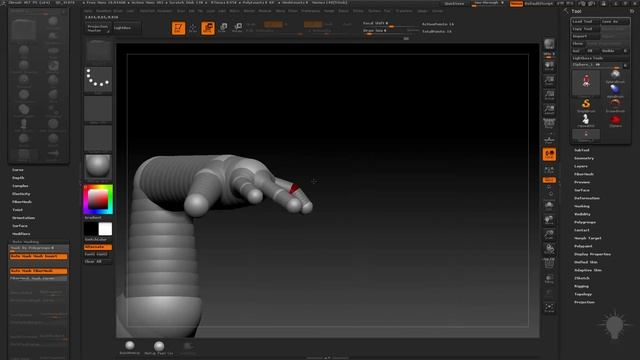Toggle the orange Local transformations button
The image size is (640, 360).
(x=549, y=154)
